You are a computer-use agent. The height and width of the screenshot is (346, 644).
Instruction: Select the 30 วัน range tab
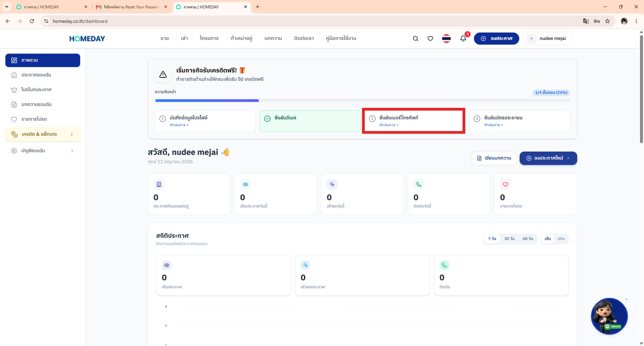click(x=509, y=239)
